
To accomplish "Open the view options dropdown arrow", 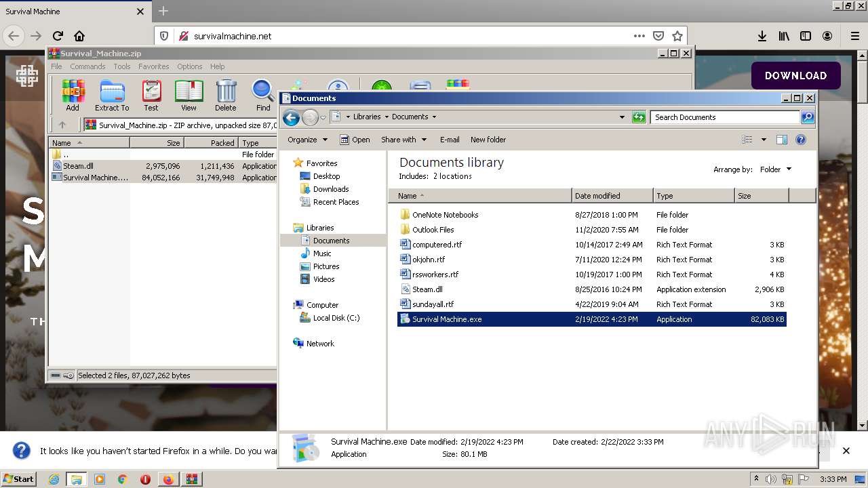I will (764, 140).
